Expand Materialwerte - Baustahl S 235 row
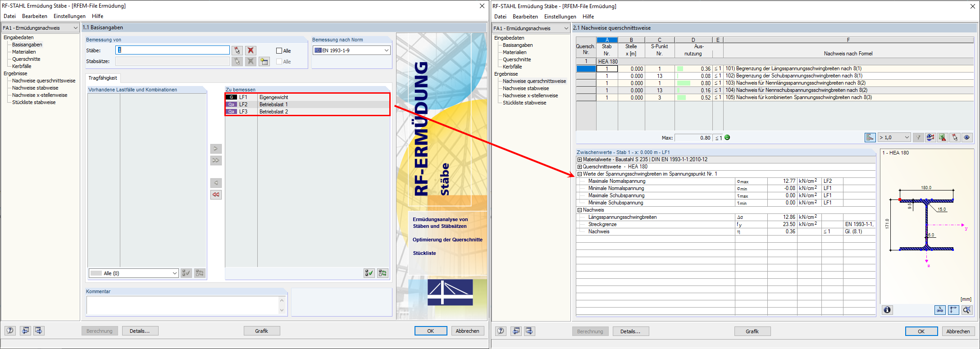The image size is (980, 349). tap(580, 159)
